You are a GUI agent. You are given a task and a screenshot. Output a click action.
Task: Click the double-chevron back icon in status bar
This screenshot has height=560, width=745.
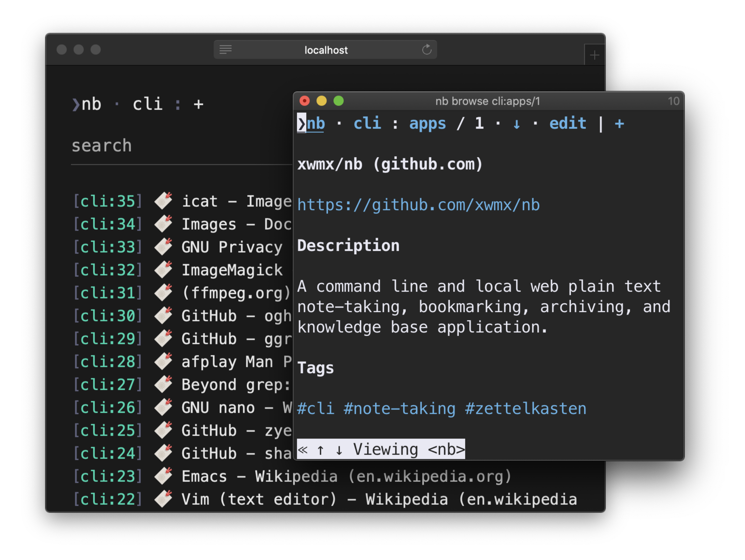pyautogui.click(x=302, y=449)
